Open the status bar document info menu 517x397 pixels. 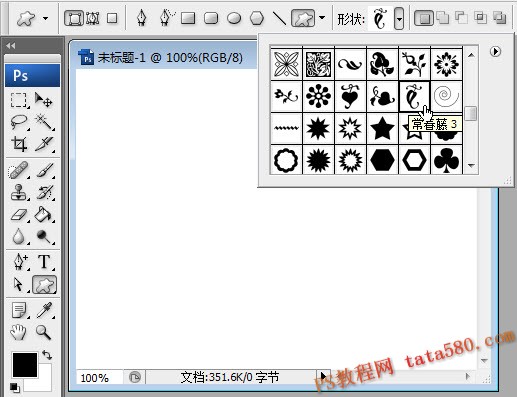point(323,377)
